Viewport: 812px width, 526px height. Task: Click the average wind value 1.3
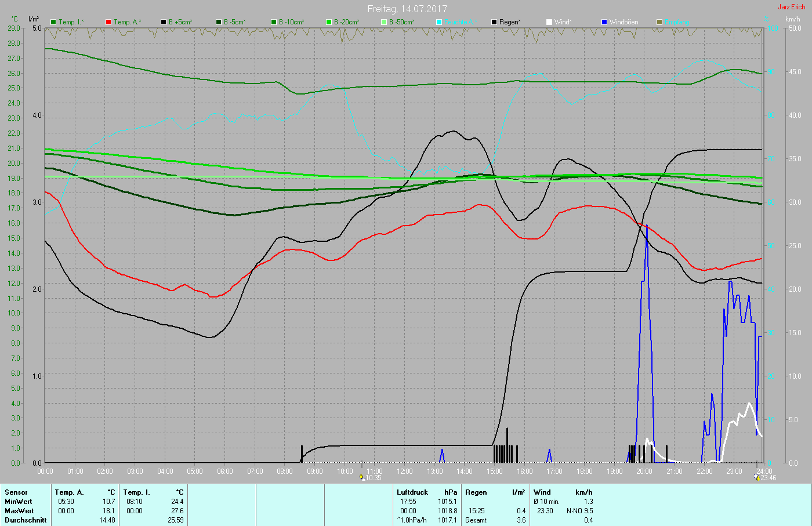tap(589, 502)
